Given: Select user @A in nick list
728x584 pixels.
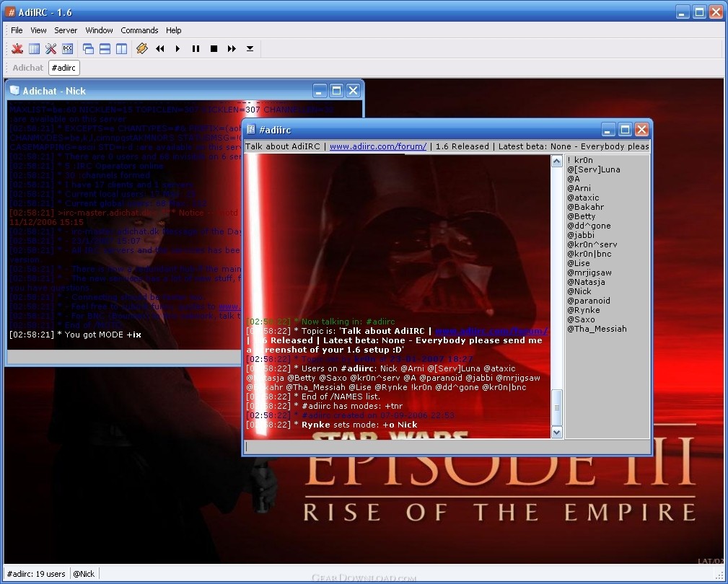Looking at the screenshot, I should (x=574, y=179).
